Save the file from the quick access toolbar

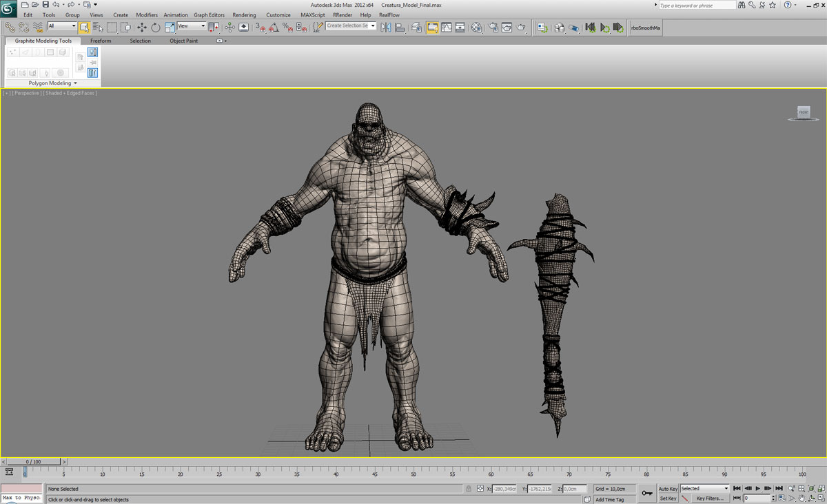(45, 5)
